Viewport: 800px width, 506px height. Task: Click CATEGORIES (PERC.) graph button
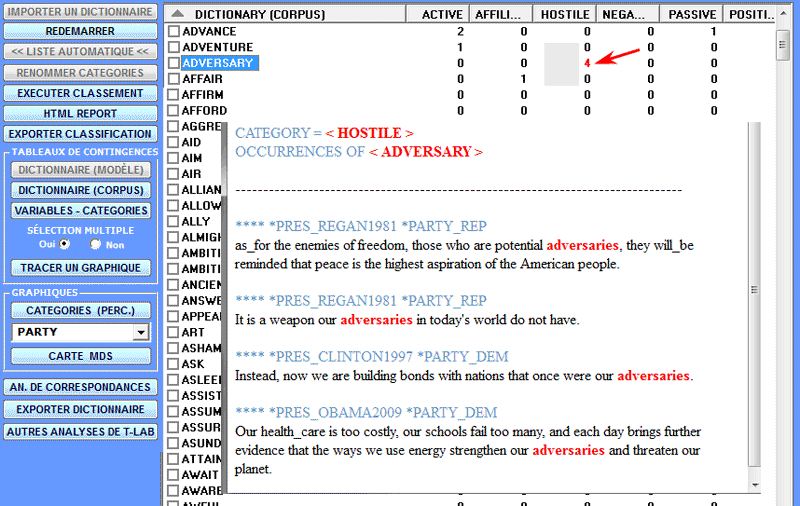tap(81, 310)
